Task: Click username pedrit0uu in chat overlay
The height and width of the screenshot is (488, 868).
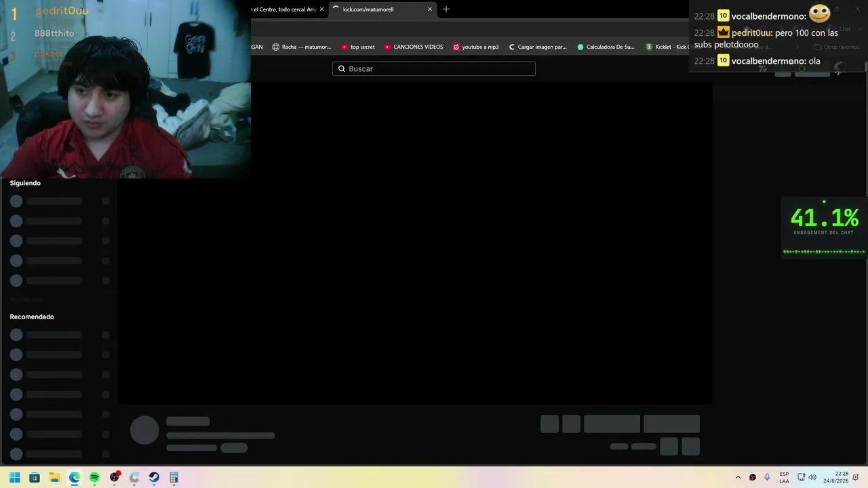Action: point(751,33)
